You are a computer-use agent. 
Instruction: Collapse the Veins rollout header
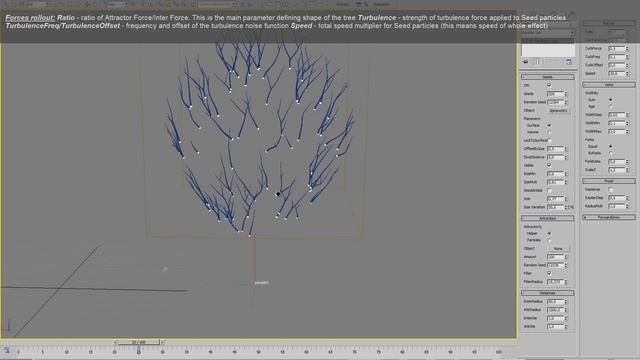[x=609, y=84]
